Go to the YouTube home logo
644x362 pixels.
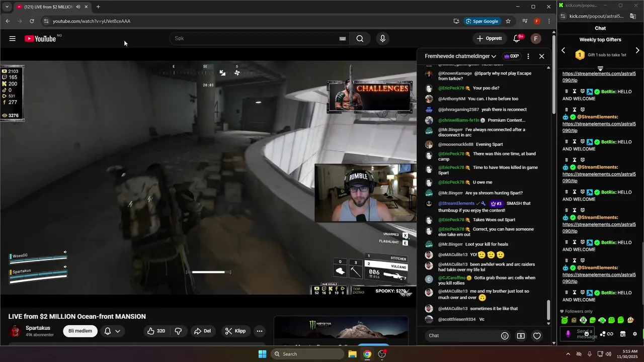pos(40,39)
